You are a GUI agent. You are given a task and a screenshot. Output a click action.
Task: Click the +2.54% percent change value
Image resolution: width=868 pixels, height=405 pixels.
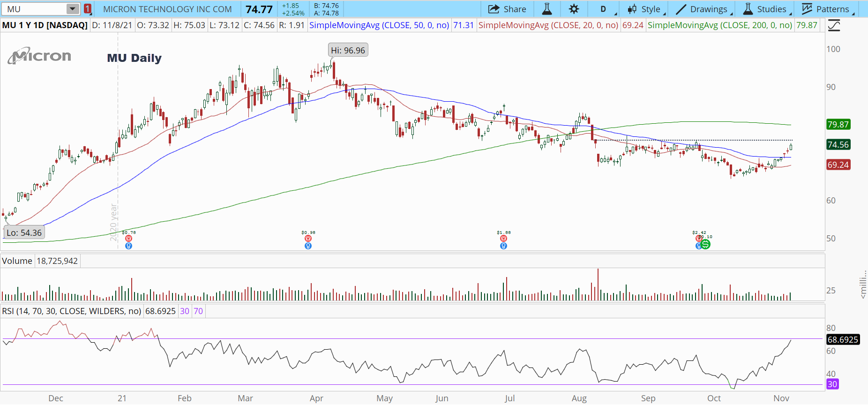pyautogui.click(x=293, y=13)
